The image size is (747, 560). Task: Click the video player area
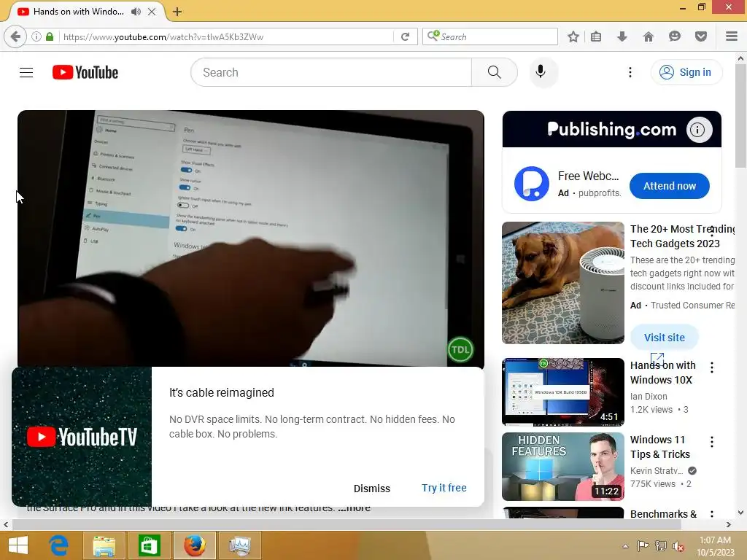click(251, 238)
